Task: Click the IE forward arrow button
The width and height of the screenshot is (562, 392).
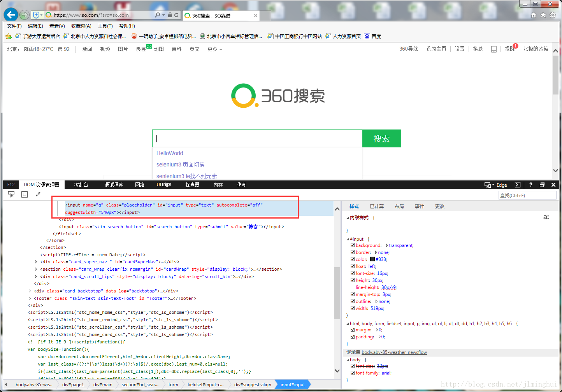Action: point(25,15)
